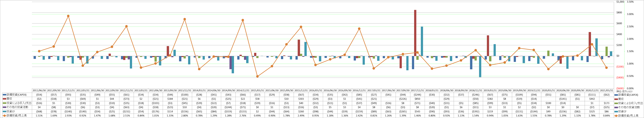Viewport: 644px width, 118px height.
Task: Click the red ($400) axis label
Action: coord(620,78)
